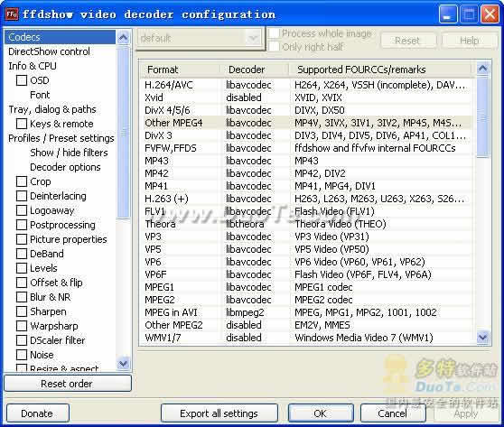504x427 pixels.
Task: Select the H.264/AVC format row
Action: [x=307, y=85]
